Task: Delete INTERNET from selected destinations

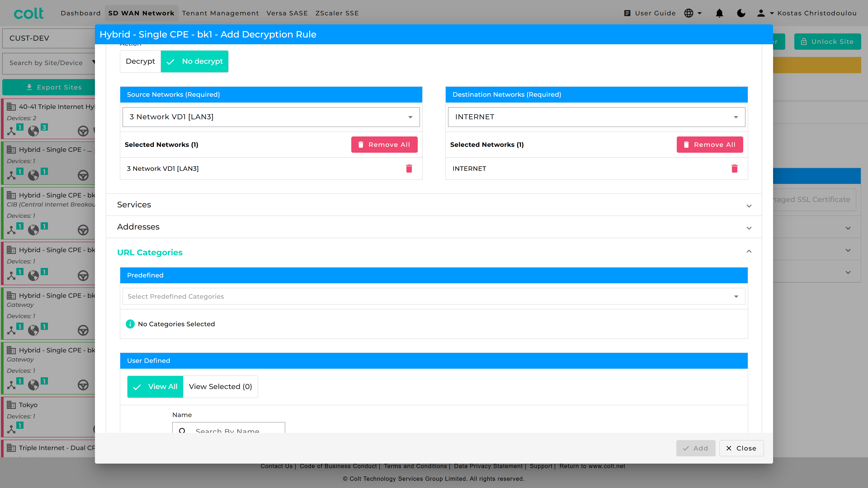Action: 735,168
